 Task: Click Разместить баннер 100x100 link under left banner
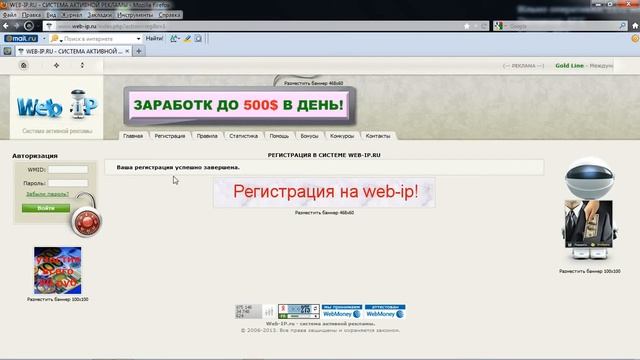click(x=58, y=299)
